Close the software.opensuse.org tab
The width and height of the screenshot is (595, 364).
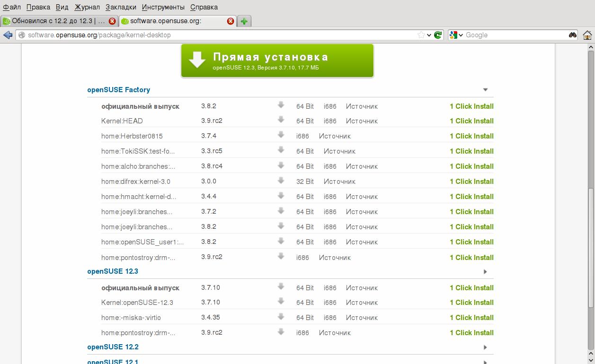click(231, 21)
